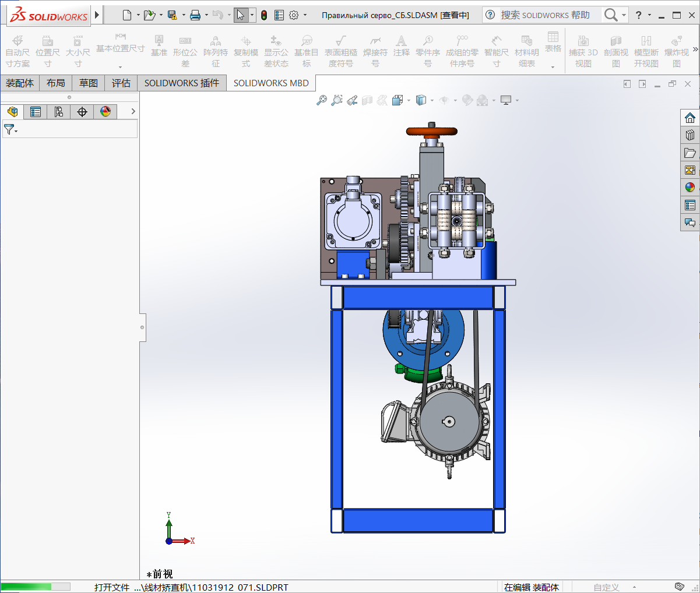Expand the View Settings monitor dropdown

point(517,100)
